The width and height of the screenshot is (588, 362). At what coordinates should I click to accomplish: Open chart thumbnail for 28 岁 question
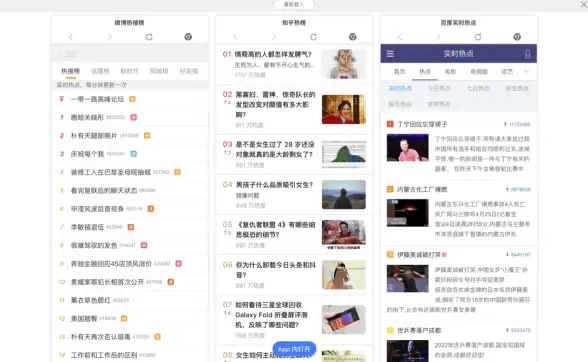click(x=344, y=154)
